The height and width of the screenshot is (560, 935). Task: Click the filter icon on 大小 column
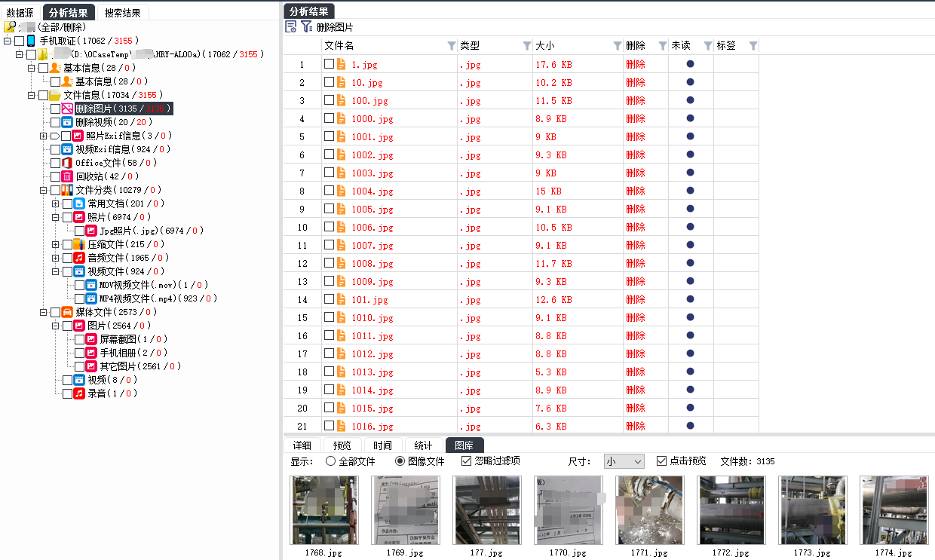coord(618,46)
